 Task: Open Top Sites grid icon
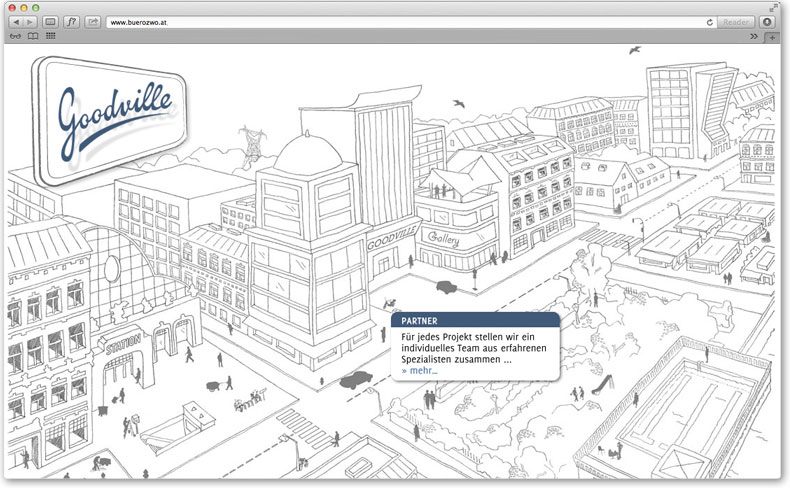point(50,36)
